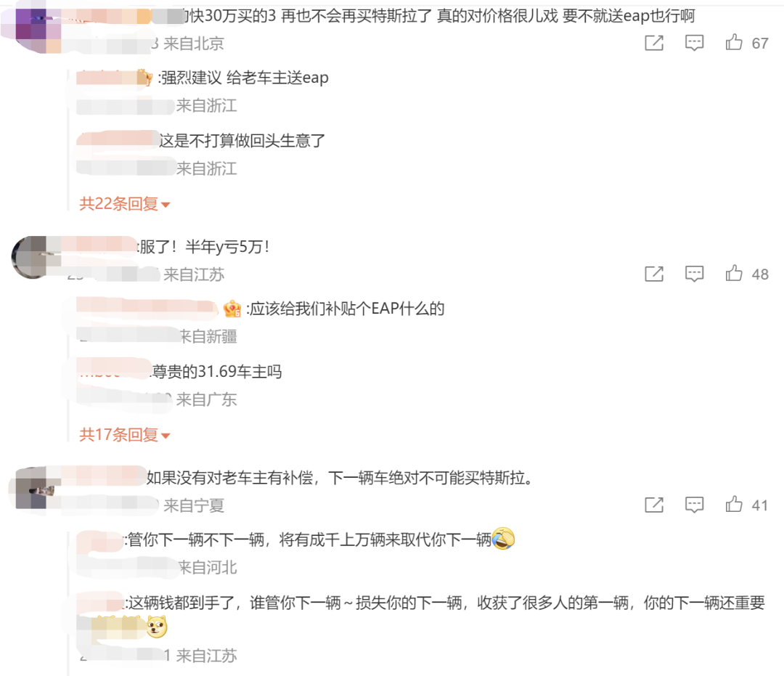This screenshot has width=784, height=676.
Task: Reply to the comment from 宁夏
Action: pos(694,505)
